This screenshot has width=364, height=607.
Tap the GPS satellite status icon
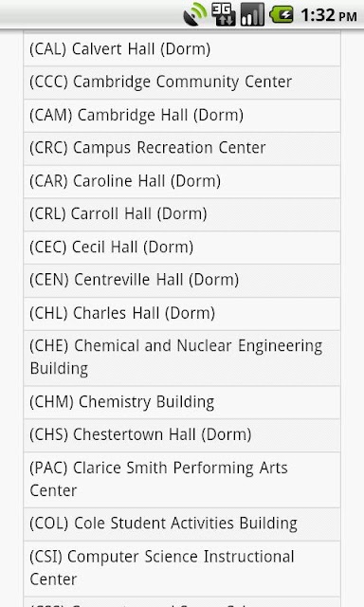coord(194,14)
